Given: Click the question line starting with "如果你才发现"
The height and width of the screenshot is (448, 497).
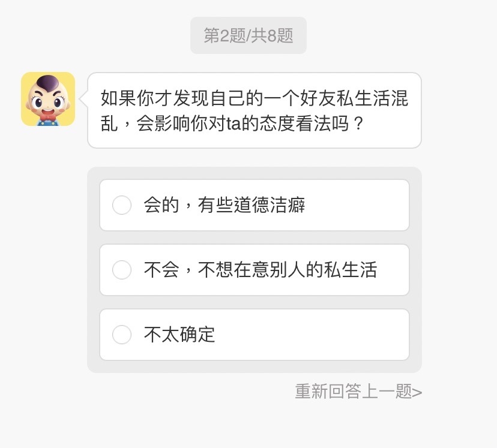Looking at the screenshot, I should click(255, 98).
